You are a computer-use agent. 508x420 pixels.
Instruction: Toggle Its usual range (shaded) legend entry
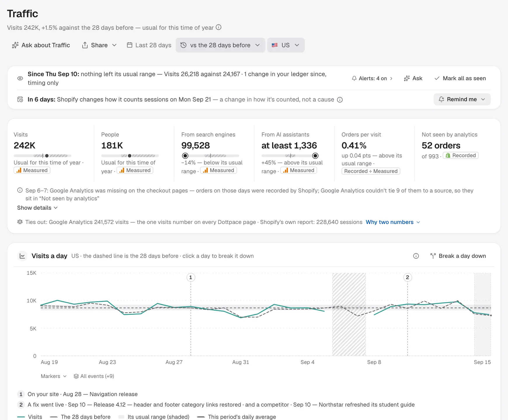coord(154,417)
